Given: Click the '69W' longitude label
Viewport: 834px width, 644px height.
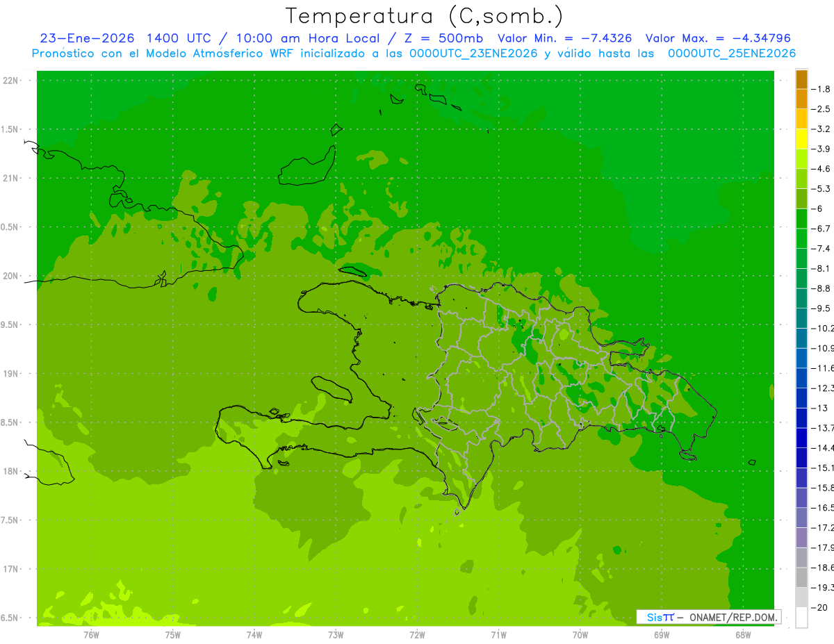Looking at the screenshot, I should point(662,635).
